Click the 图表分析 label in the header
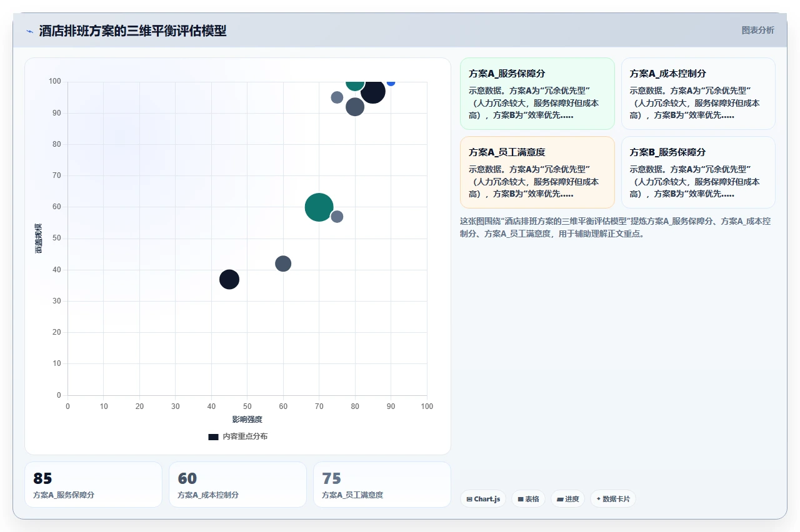This screenshot has width=800, height=532. tap(757, 30)
